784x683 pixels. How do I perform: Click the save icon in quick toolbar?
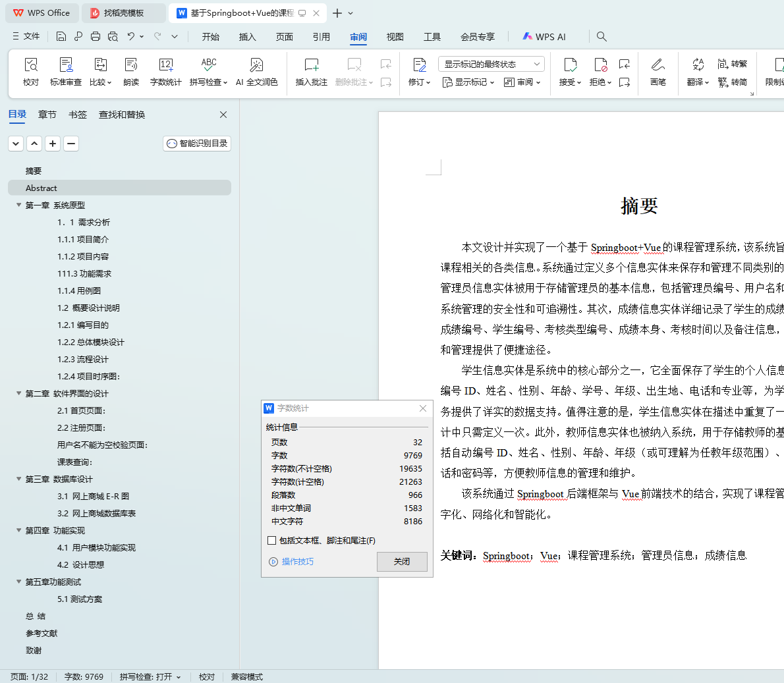coord(61,36)
